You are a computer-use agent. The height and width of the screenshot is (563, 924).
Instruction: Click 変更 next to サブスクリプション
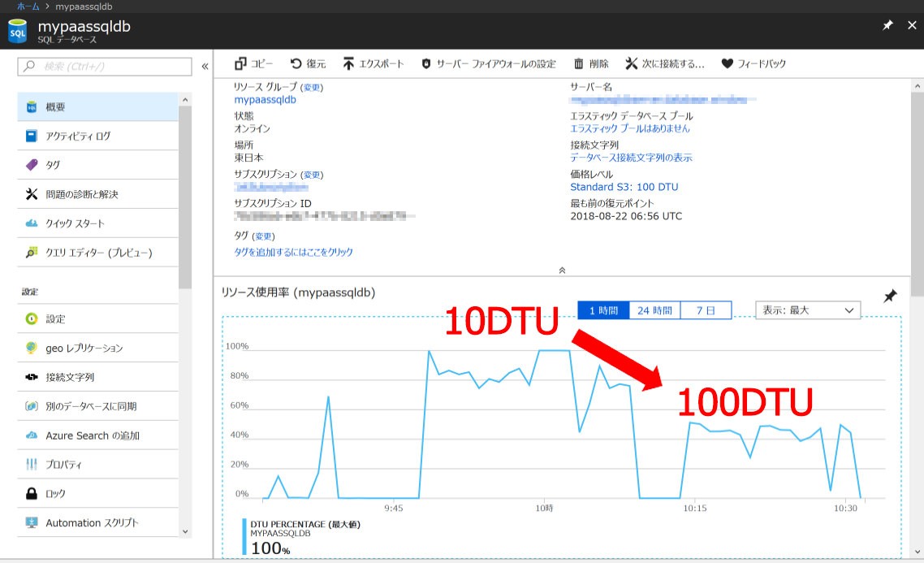(x=312, y=175)
